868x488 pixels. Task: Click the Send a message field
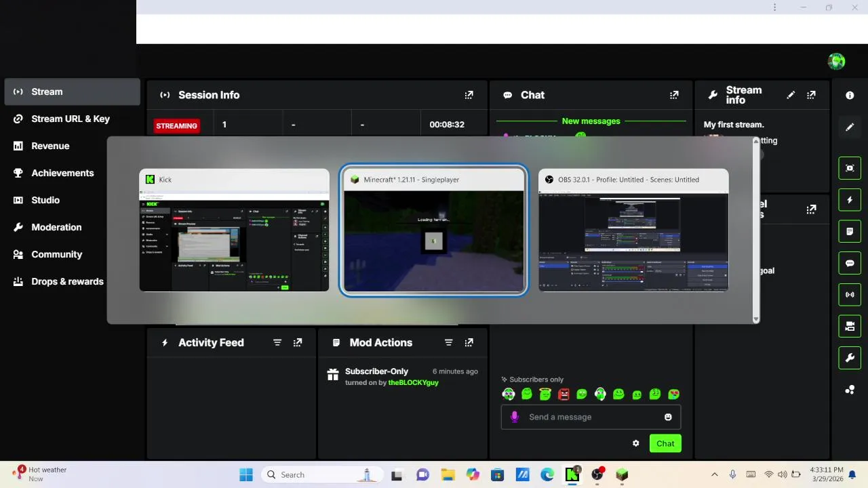[591, 417]
